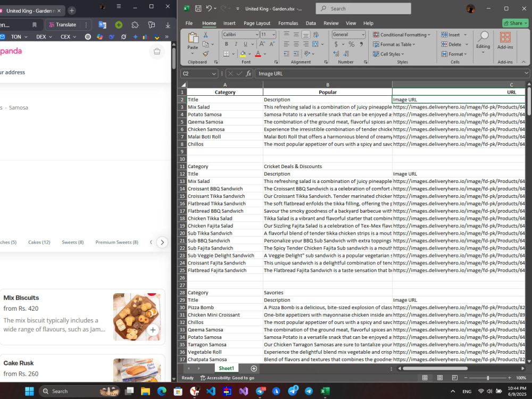
Task: Switch to the Data tab
Action: coord(311,23)
